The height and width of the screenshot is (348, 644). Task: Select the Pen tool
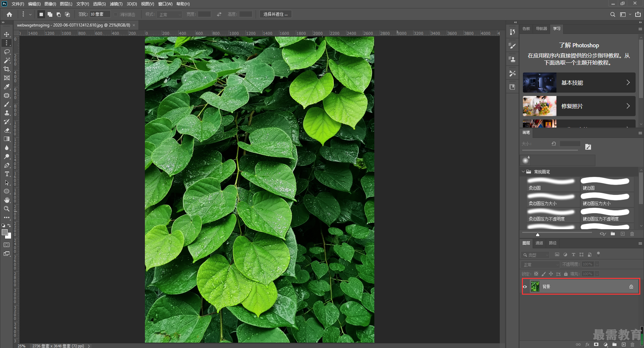(x=7, y=165)
